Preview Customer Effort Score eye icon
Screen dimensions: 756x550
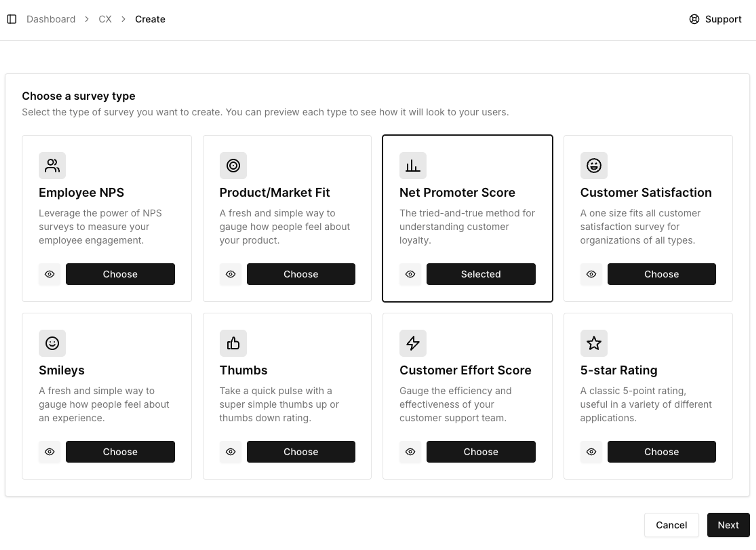pyautogui.click(x=410, y=452)
